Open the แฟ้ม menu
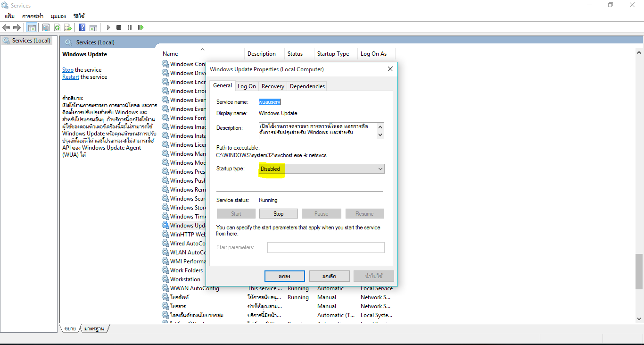Viewport: 644px width, 345px height. click(9, 16)
